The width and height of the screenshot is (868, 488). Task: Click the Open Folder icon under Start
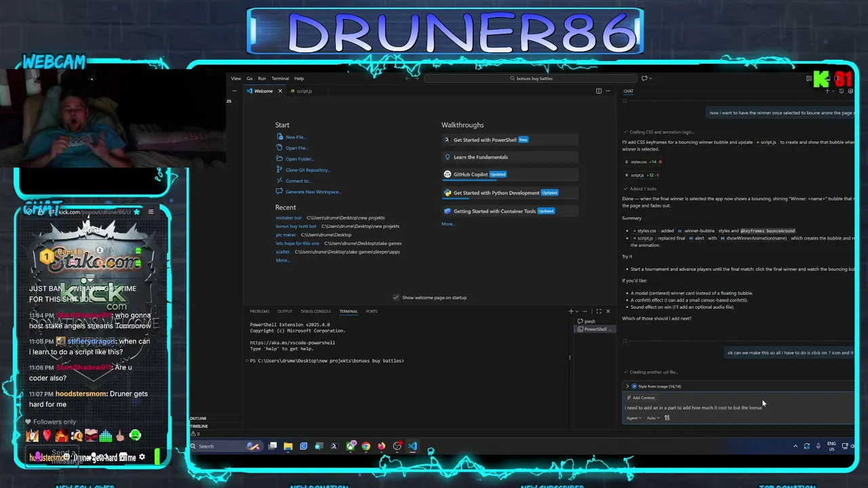[x=280, y=159]
